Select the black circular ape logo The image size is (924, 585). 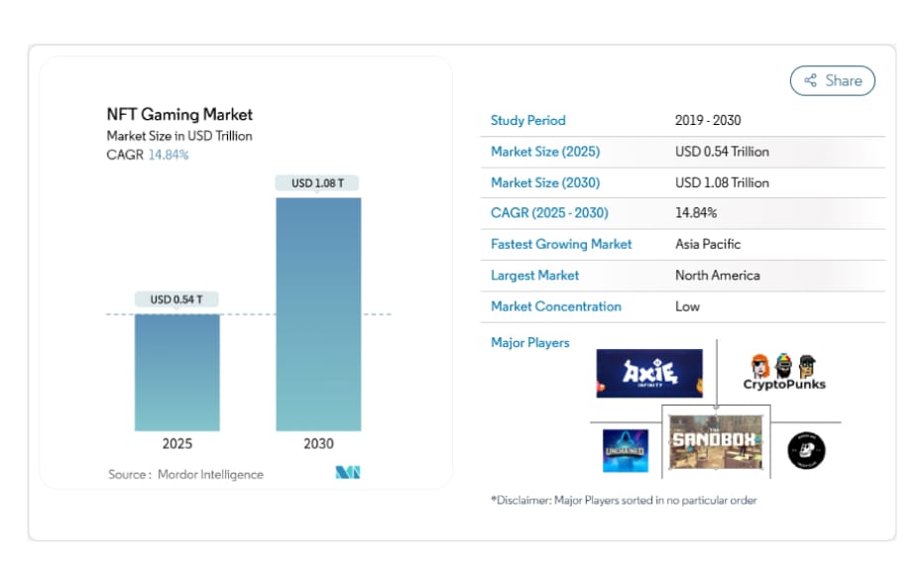pyautogui.click(x=806, y=451)
